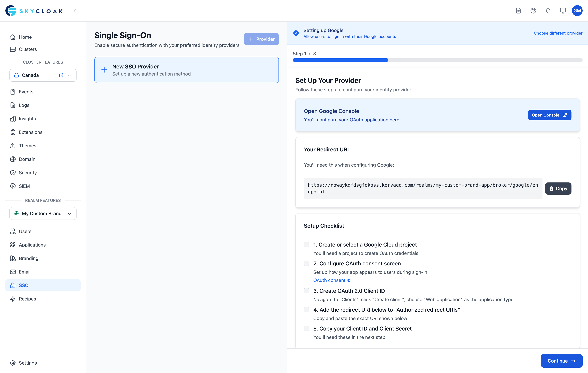
Task: Click the help question-mark icon
Action: point(533,10)
